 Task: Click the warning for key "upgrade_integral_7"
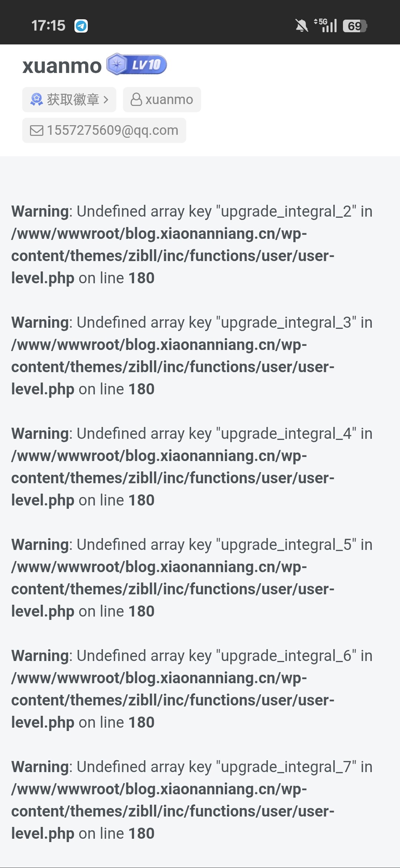coord(191,800)
